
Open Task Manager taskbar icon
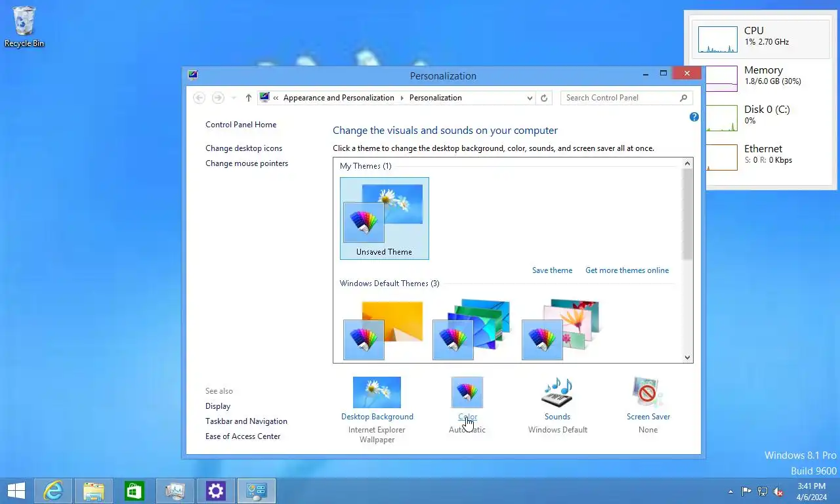(x=175, y=490)
